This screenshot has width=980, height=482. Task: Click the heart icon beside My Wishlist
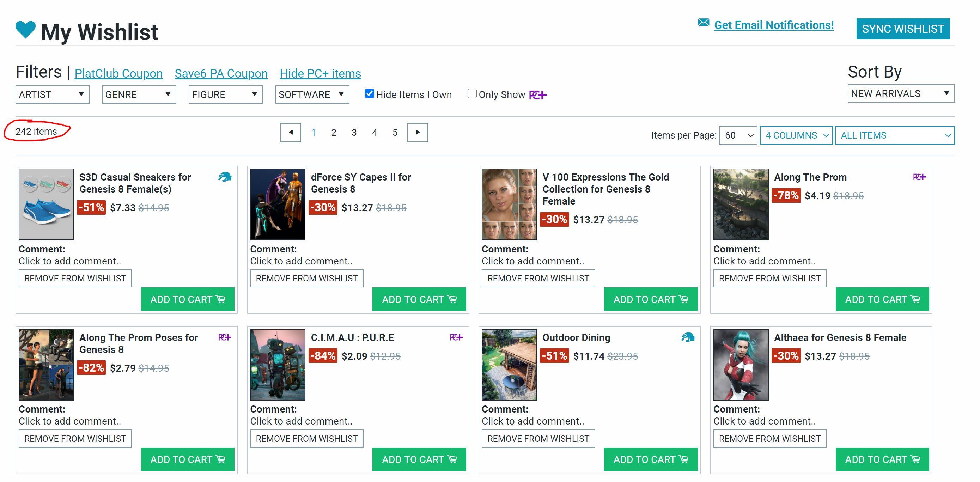tap(25, 29)
